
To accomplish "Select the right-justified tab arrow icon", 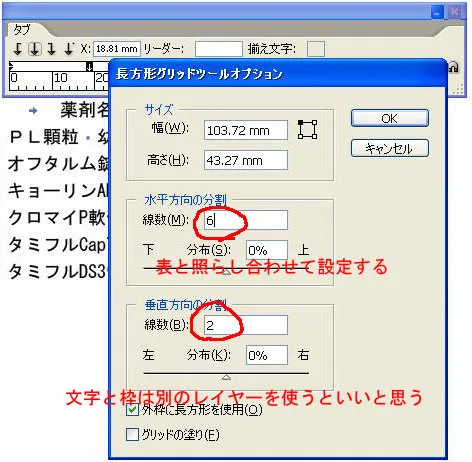I will click(x=51, y=49).
